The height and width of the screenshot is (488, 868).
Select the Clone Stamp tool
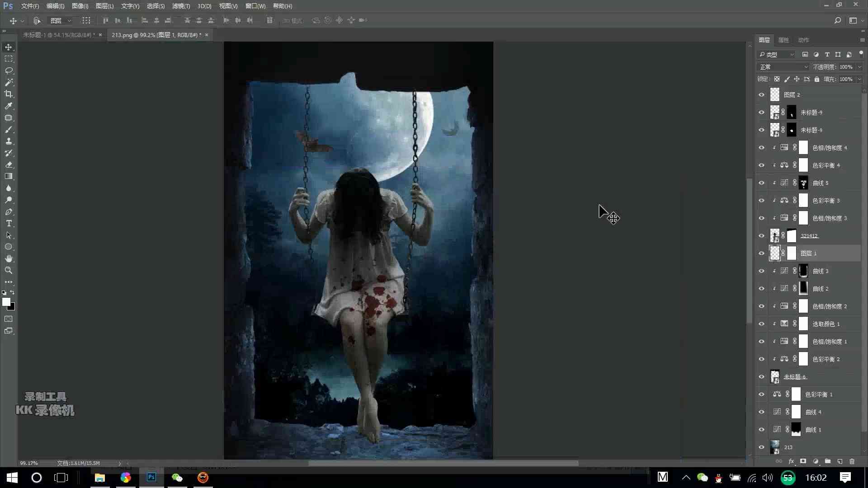(x=9, y=141)
